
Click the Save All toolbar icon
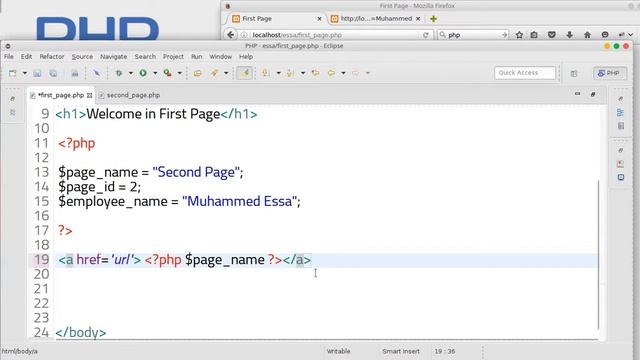(x=53, y=73)
